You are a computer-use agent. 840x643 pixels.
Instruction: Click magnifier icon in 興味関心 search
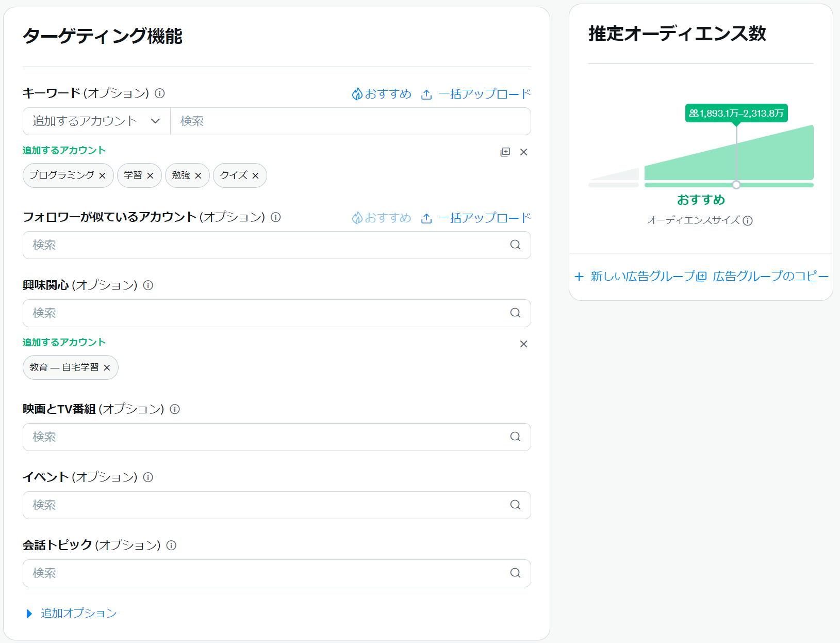click(516, 313)
